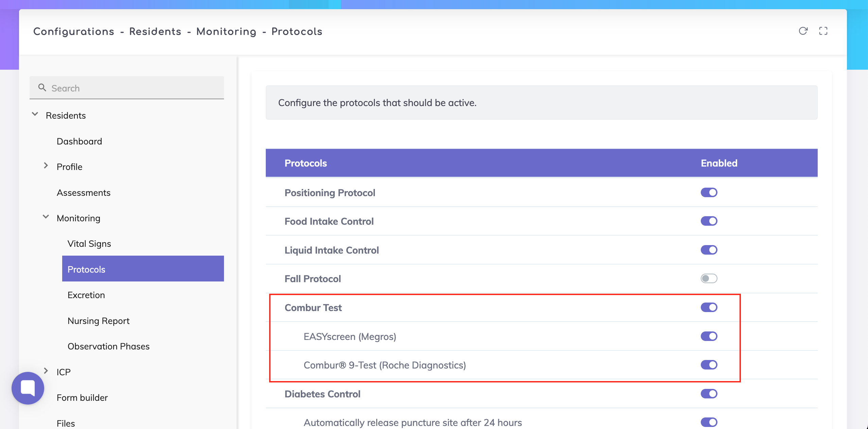Open the chat support bubble
This screenshot has height=429, width=868.
[x=28, y=388]
